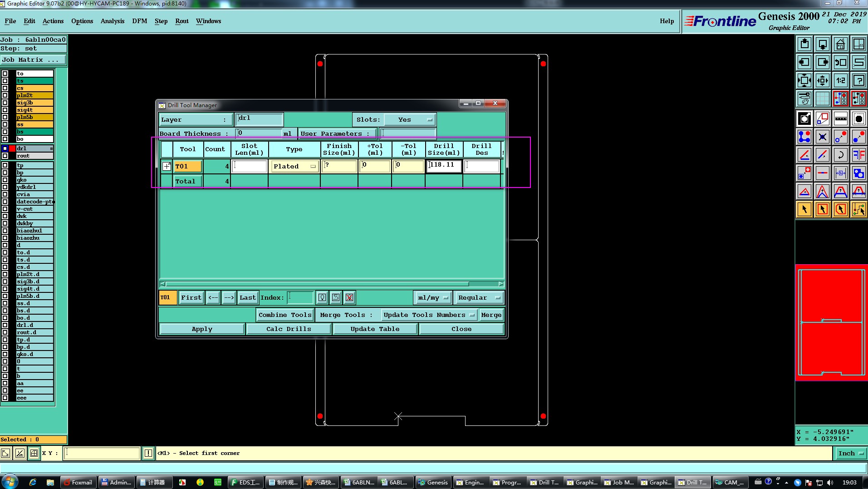Click the Apply button
The image size is (868, 489).
point(202,329)
